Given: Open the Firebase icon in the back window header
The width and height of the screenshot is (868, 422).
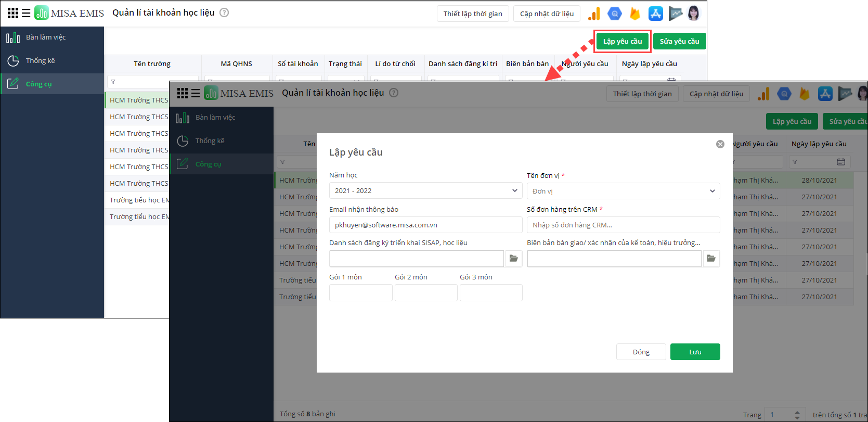Looking at the screenshot, I should click(x=635, y=14).
